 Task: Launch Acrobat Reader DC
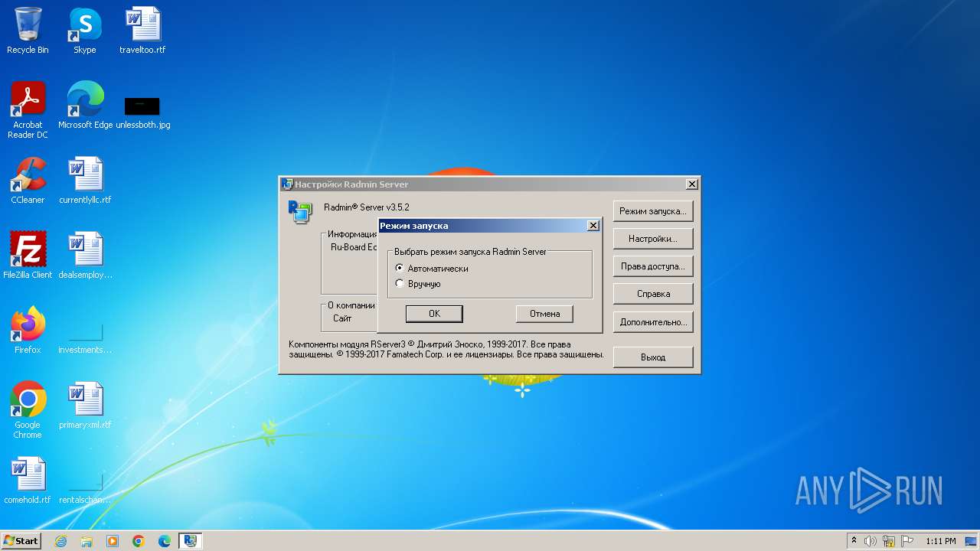point(28,110)
